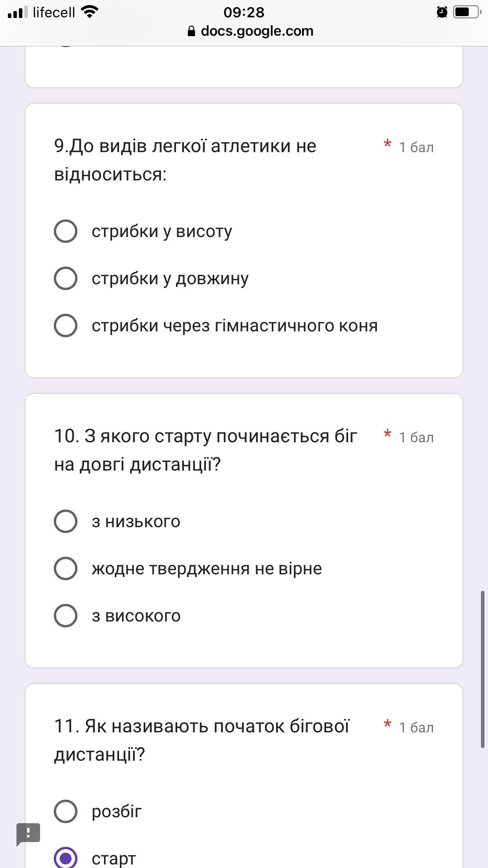Tap question 10 title about long-distance start
This screenshot has width=488, height=868.
pos(205,450)
